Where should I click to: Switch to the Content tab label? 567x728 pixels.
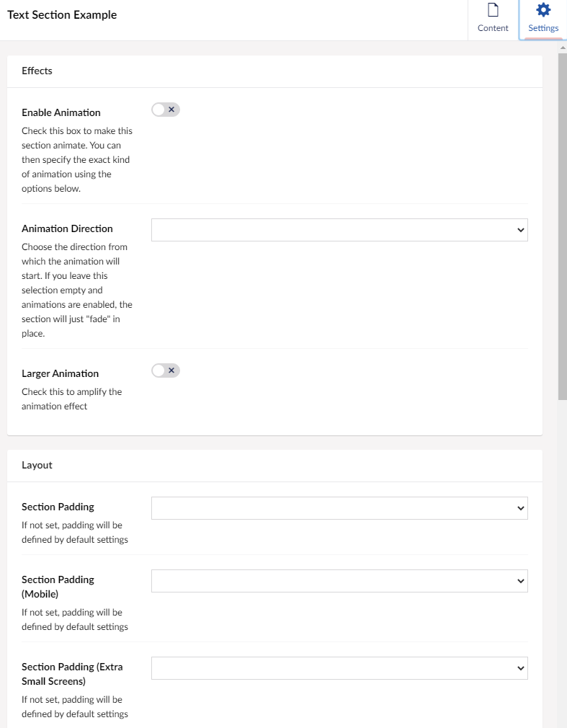pos(493,28)
